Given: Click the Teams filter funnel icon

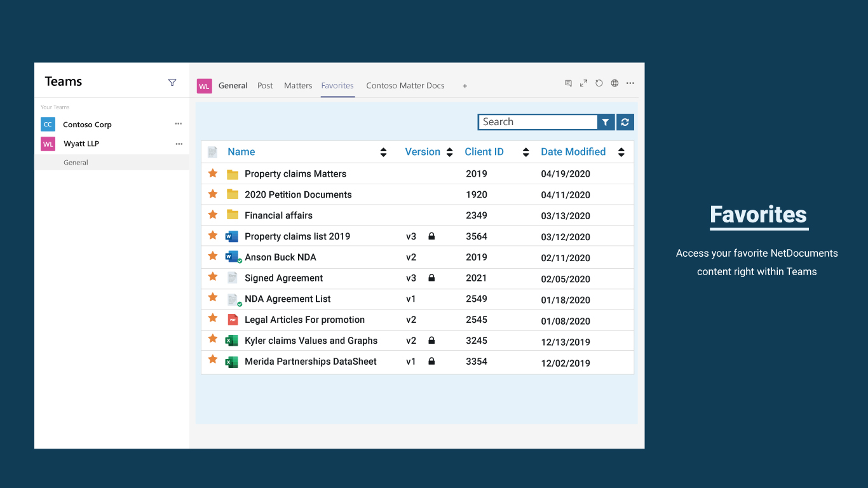Looking at the screenshot, I should tap(172, 82).
